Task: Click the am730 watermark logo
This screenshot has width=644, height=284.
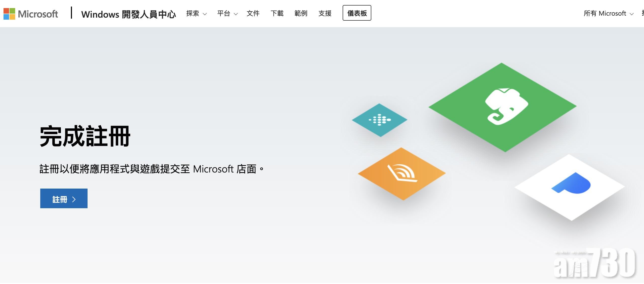Action: [x=595, y=263]
